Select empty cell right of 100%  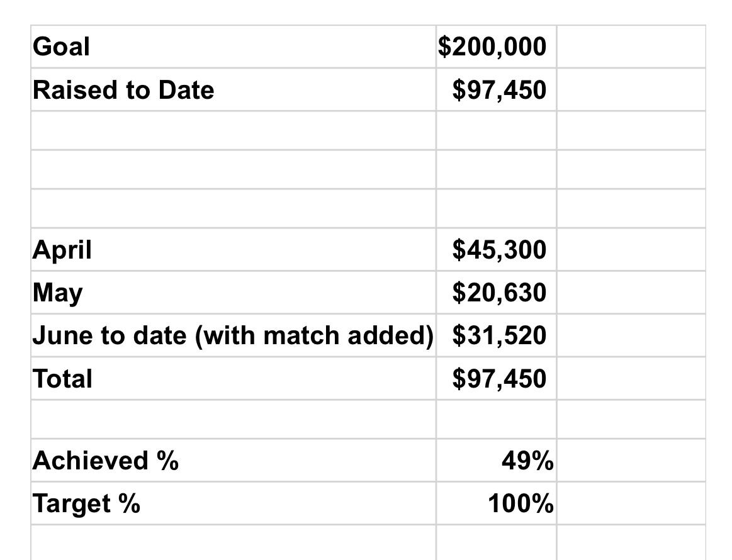[x=631, y=503]
